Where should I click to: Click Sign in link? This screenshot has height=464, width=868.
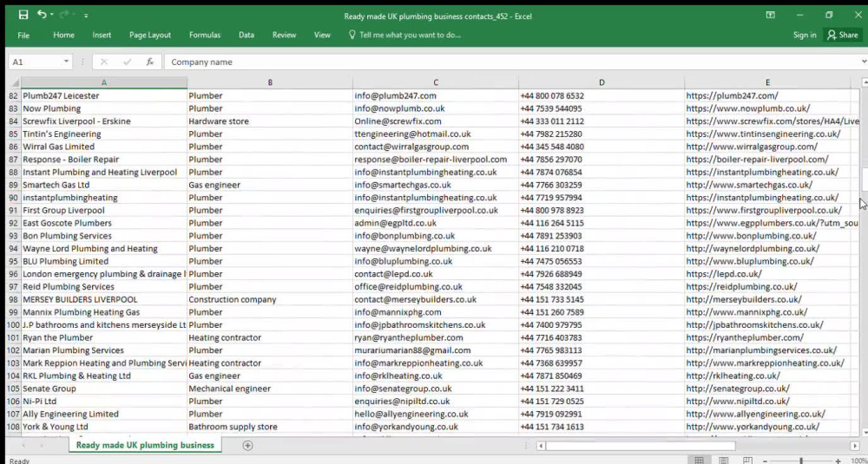805,35
